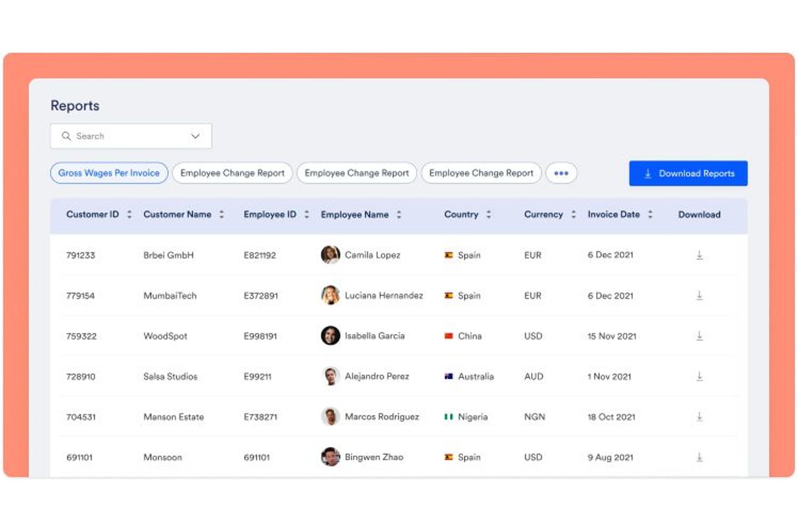
Task: Open Camila Lopez's avatar photo
Action: [330, 254]
